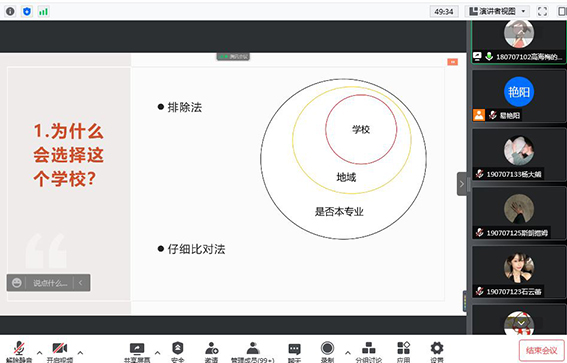Viewport: 567px width, 363px height.
Task: Check the green network signal icon
Action: coord(43,12)
